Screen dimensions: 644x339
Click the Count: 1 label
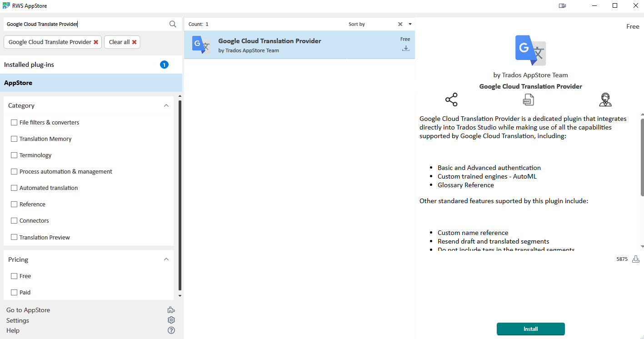click(199, 24)
